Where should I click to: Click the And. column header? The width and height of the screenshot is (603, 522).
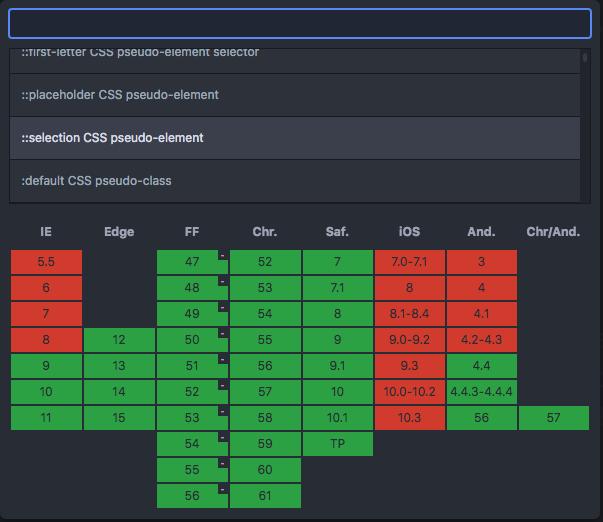tap(481, 232)
